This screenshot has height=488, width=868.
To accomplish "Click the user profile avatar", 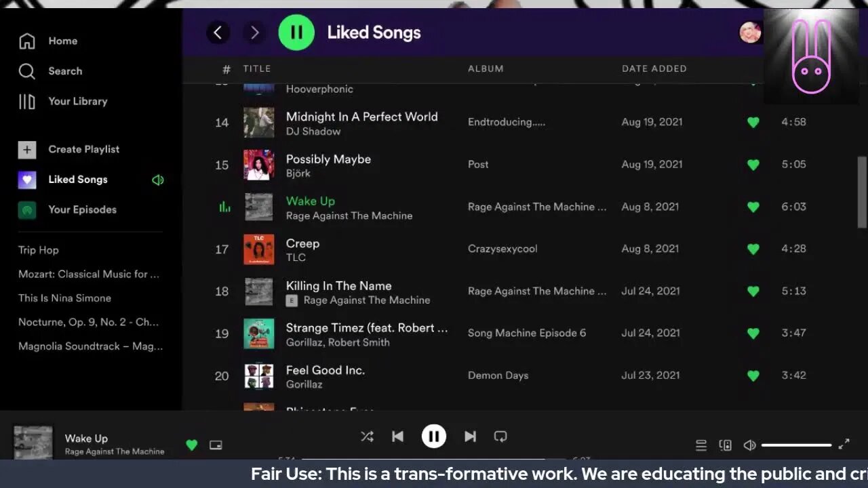I will click(750, 33).
